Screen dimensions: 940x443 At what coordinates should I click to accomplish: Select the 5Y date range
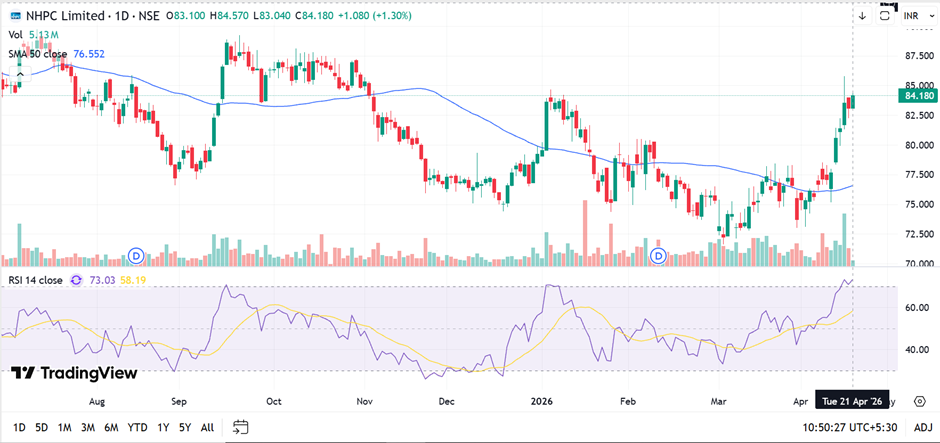tap(184, 427)
